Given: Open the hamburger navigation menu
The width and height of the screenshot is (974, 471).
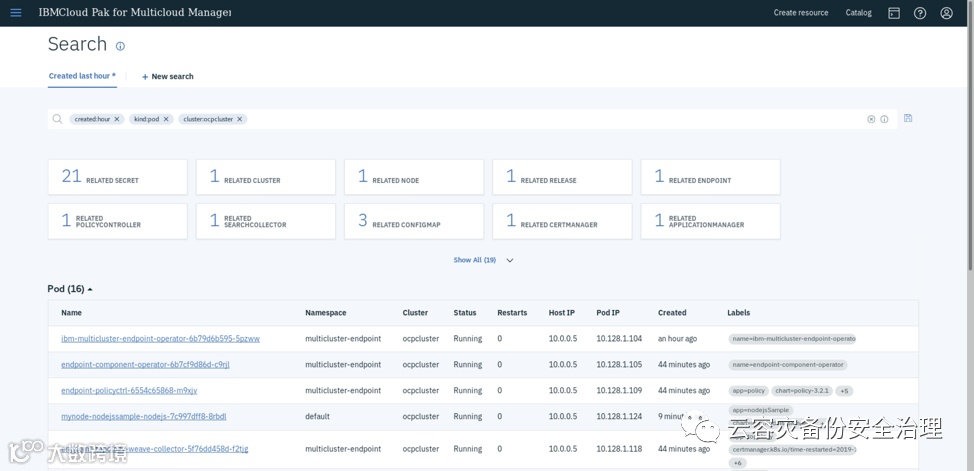Looking at the screenshot, I should pyautogui.click(x=16, y=12).
